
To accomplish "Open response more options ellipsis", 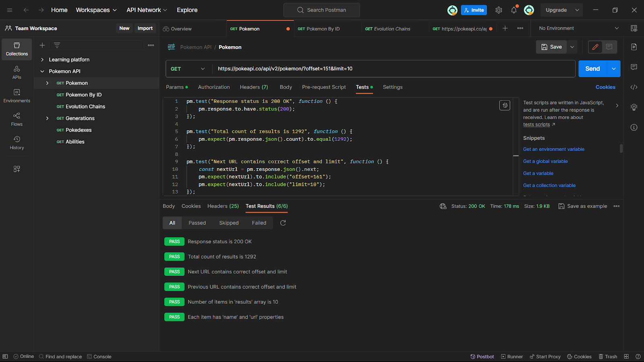I will (x=617, y=206).
